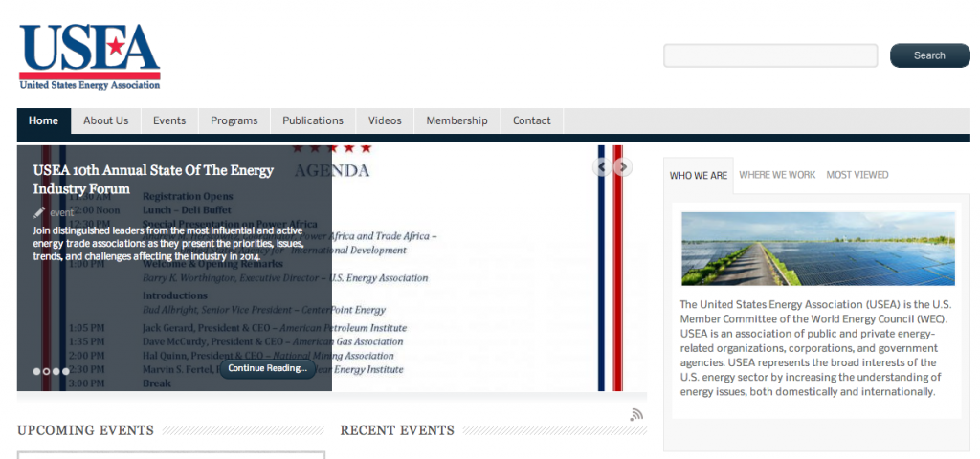This screenshot has width=980, height=459.
Task: Go to previous slide arrow
Action: [x=602, y=166]
